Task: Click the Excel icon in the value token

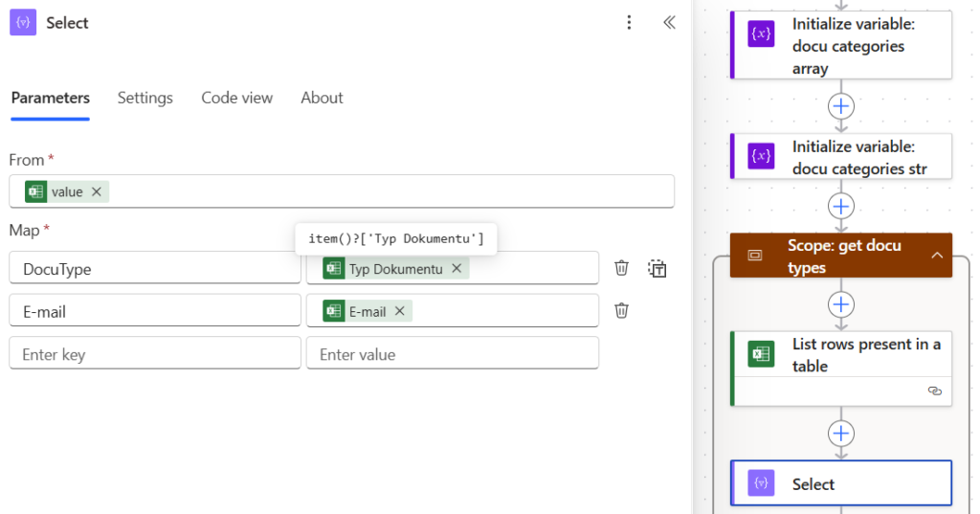Action: tap(36, 192)
